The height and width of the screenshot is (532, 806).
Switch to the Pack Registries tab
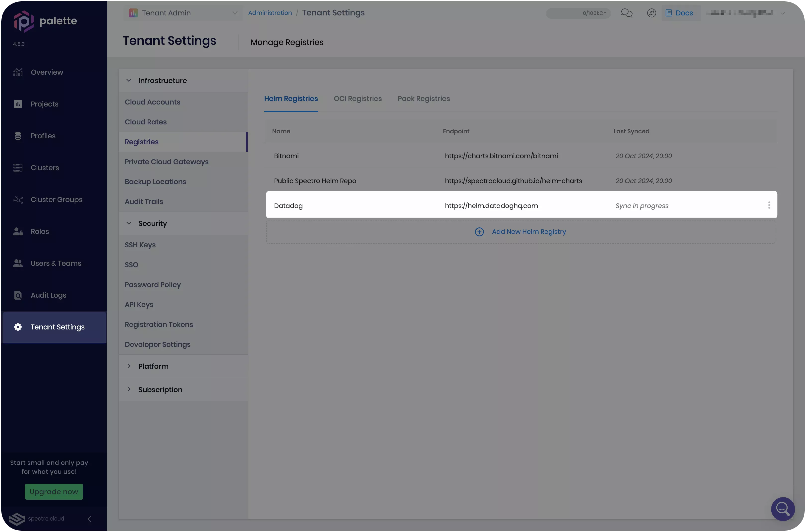point(423,98)
